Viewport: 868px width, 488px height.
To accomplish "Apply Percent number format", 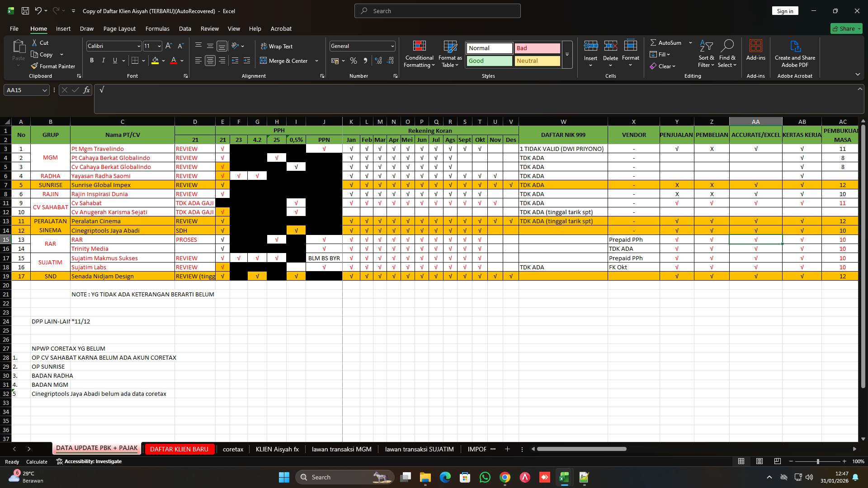I will [354, 61].
